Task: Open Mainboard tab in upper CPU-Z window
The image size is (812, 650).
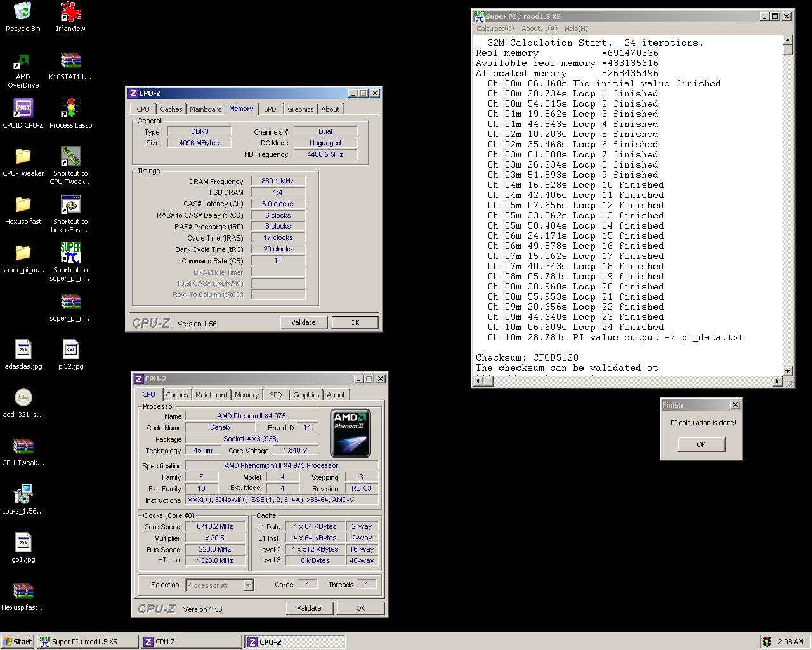Action: pos(206,109)
